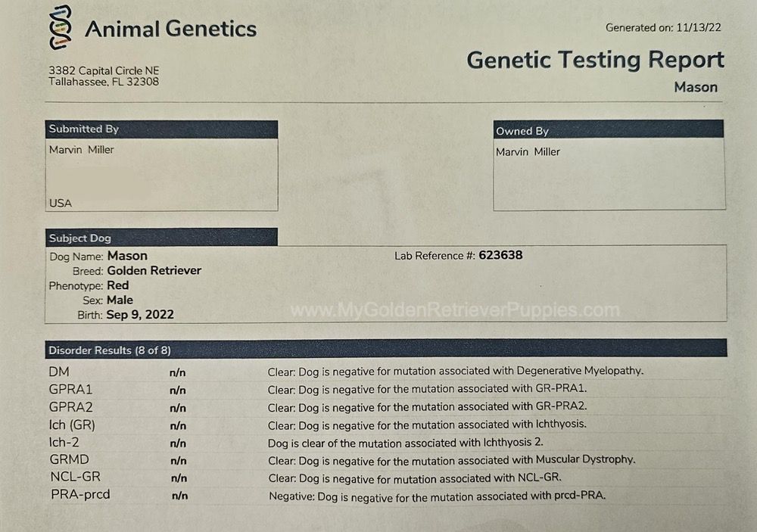The image size is (757, 532).
Task: Click the MyGoldenRetrieverPuppies.com watermark link
Action: pyautogui.click(x=455, y=310)
